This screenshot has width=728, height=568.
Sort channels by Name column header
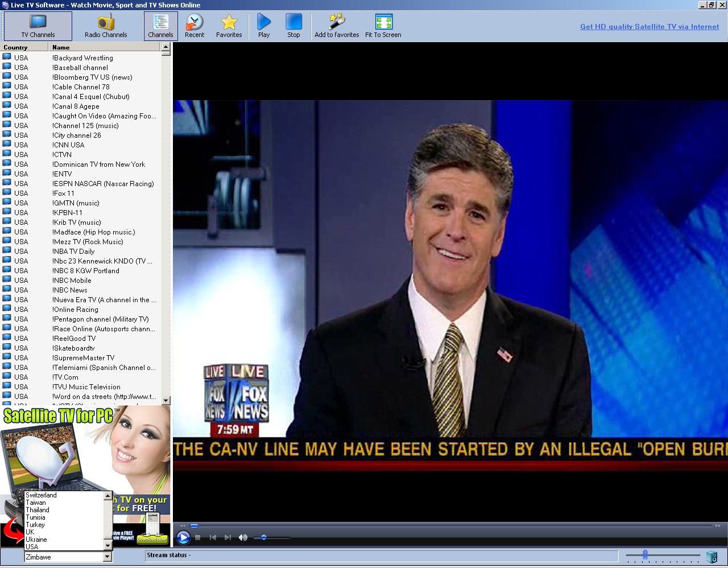(105, 47)
